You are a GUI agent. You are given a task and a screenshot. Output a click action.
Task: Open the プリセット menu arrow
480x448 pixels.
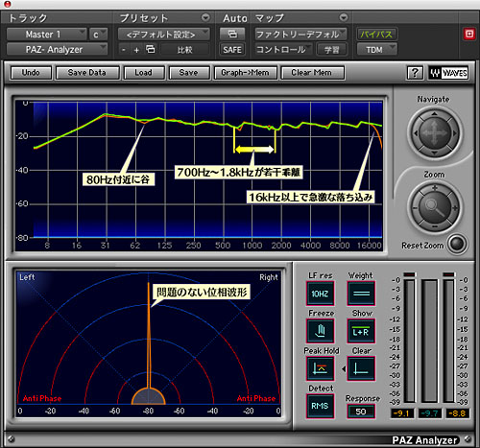(x=205, y=17)
